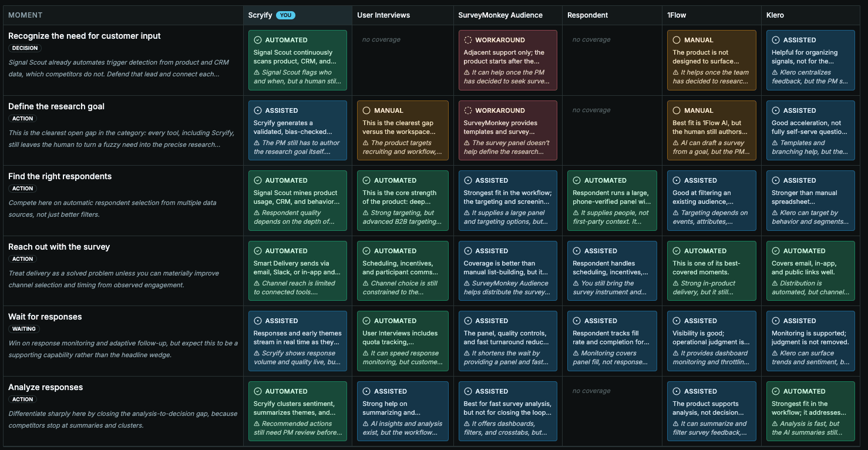Open Respondent's Reach out card about scheduling and incentives
This screenshot has width=868, height=450.
tap(612, 271)
